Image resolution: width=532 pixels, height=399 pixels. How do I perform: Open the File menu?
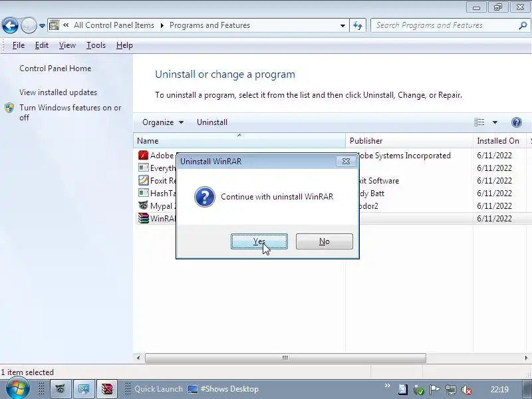point(19,45)
